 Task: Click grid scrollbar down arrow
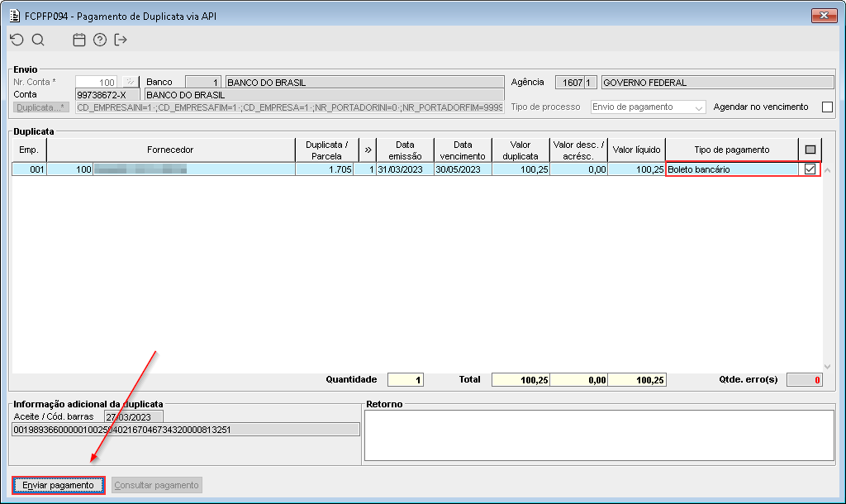point(827,366)
